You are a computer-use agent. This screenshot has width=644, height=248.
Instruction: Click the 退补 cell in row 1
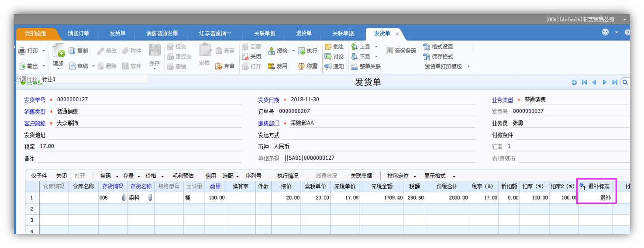596,198
